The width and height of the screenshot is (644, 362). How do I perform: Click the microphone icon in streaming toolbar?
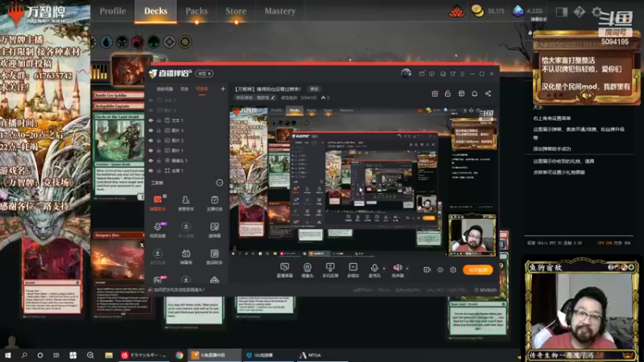pos(374,269)
